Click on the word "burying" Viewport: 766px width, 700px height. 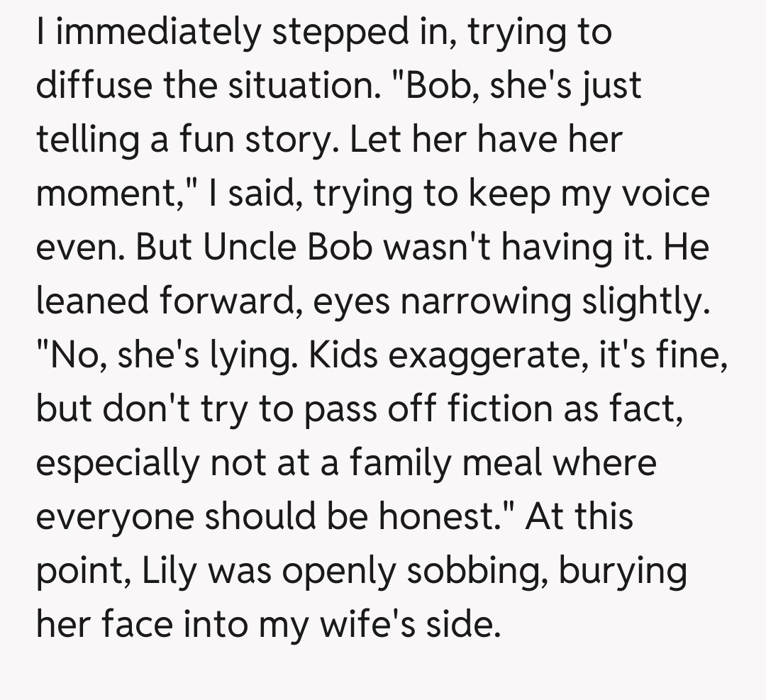623,570
